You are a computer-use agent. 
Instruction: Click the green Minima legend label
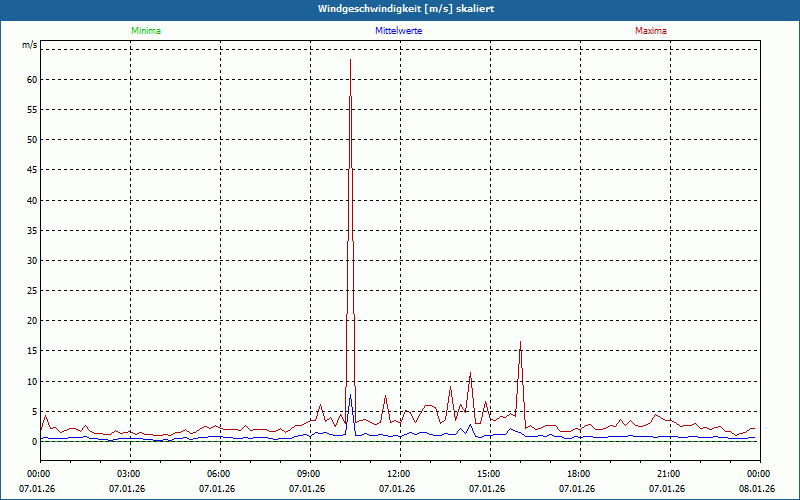(146, 31)
